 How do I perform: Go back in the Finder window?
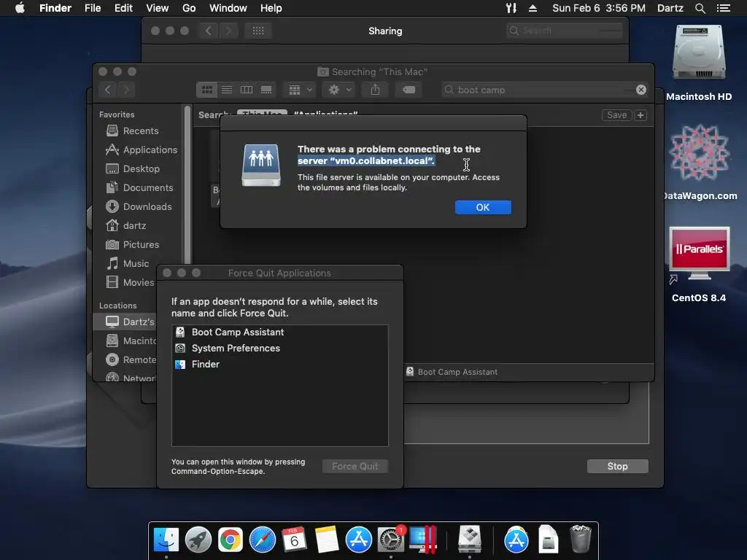[108, 90]
